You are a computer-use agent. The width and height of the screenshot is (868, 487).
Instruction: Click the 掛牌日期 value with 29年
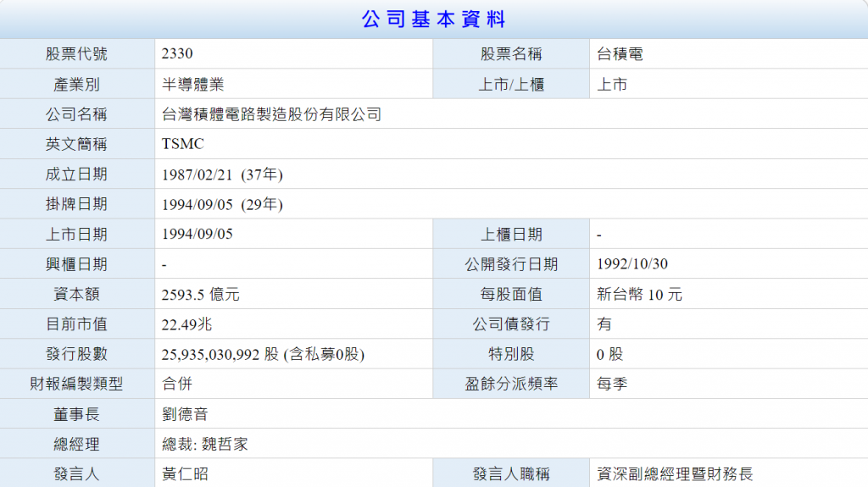[x=222, y=204]
